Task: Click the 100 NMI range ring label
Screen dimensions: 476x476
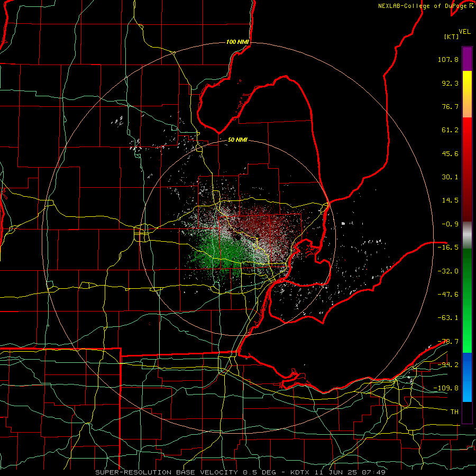Action: click(237, 42)
